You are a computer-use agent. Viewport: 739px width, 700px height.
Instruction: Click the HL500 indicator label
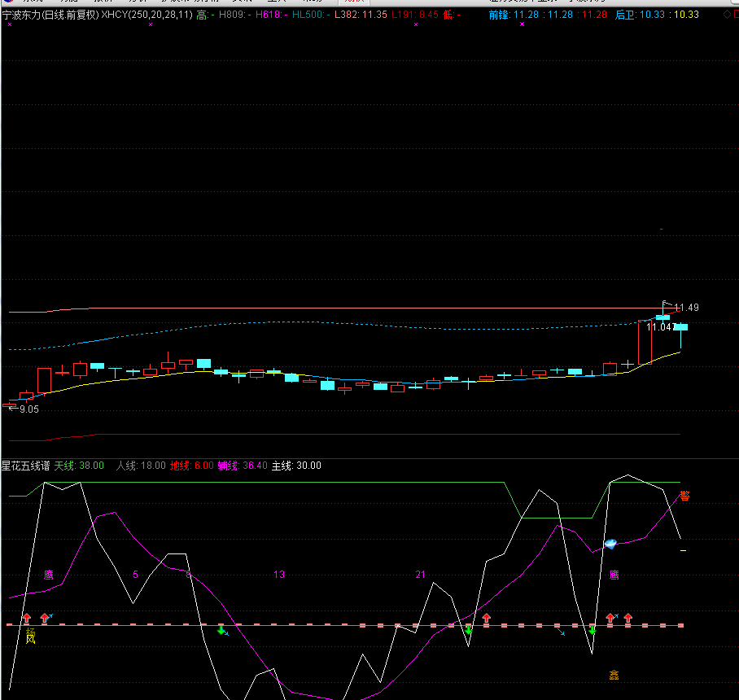point(311,15)
